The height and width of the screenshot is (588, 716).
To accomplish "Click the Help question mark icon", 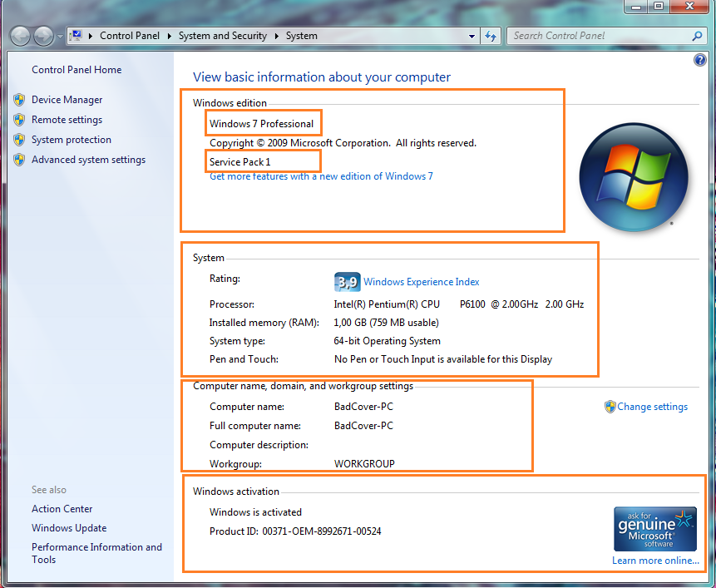I will click(x=699, y=59).
